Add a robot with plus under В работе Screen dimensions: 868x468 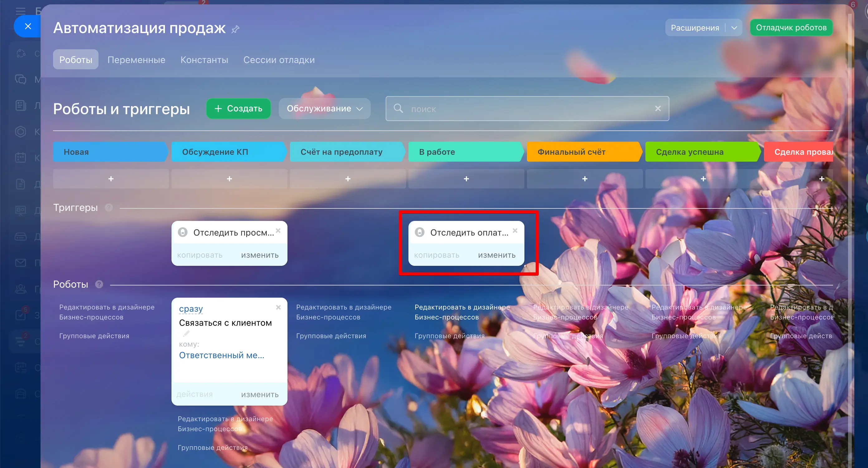[466, 179]
